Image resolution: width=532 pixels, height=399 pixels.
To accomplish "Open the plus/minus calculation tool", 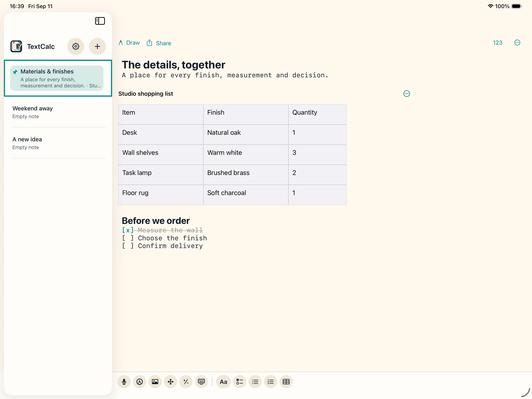I will click(186, 382).
